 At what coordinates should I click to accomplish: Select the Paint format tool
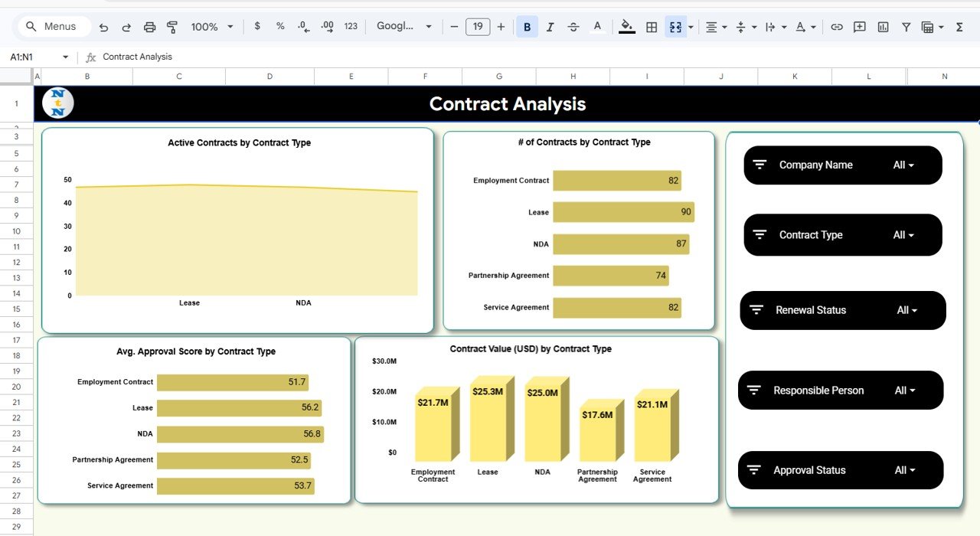point(172,25)
